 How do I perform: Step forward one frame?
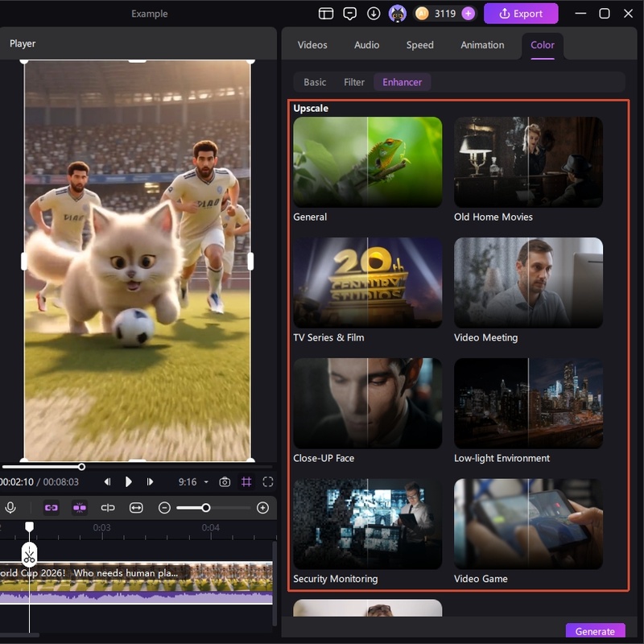[150, 481]
